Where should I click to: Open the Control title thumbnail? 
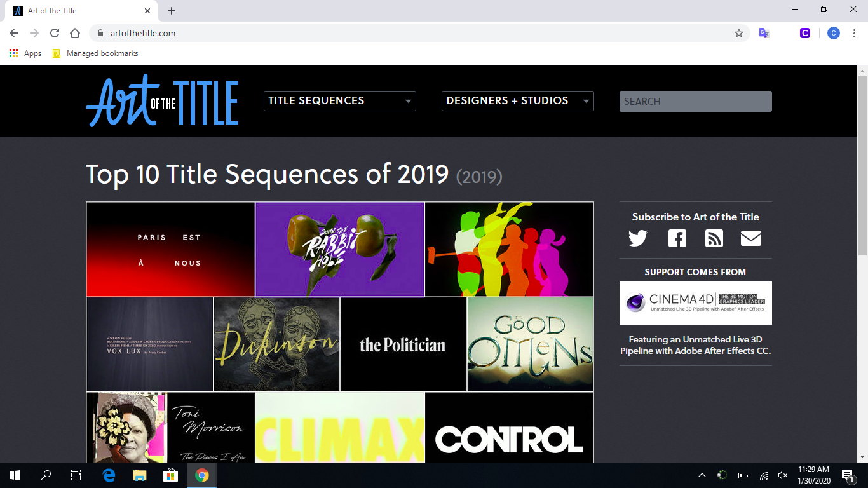point(509,427)
